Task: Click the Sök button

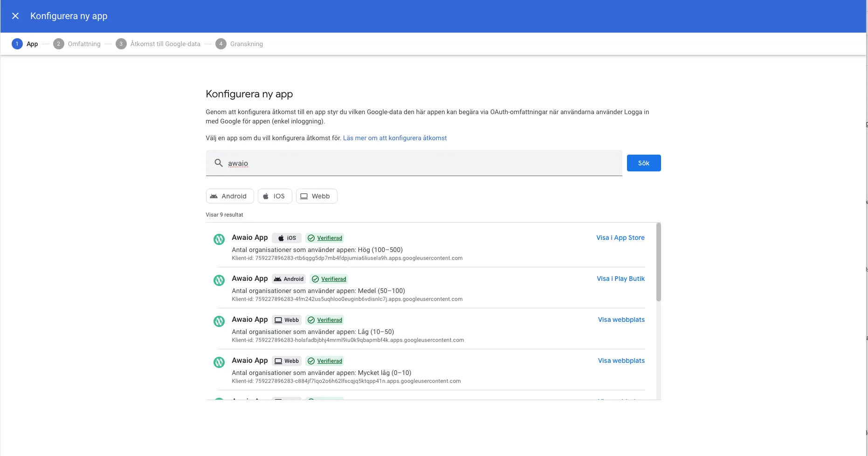Action: [644, 163]
